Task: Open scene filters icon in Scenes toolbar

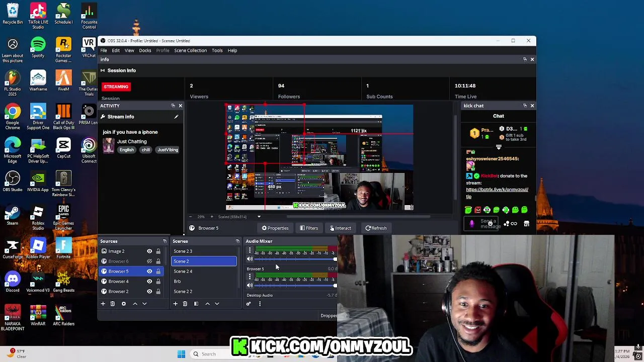Action: [x=196, y=304]
